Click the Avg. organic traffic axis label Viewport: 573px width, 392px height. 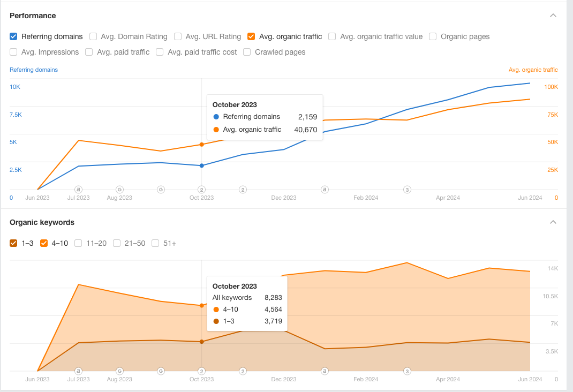(x=533, y=70)
